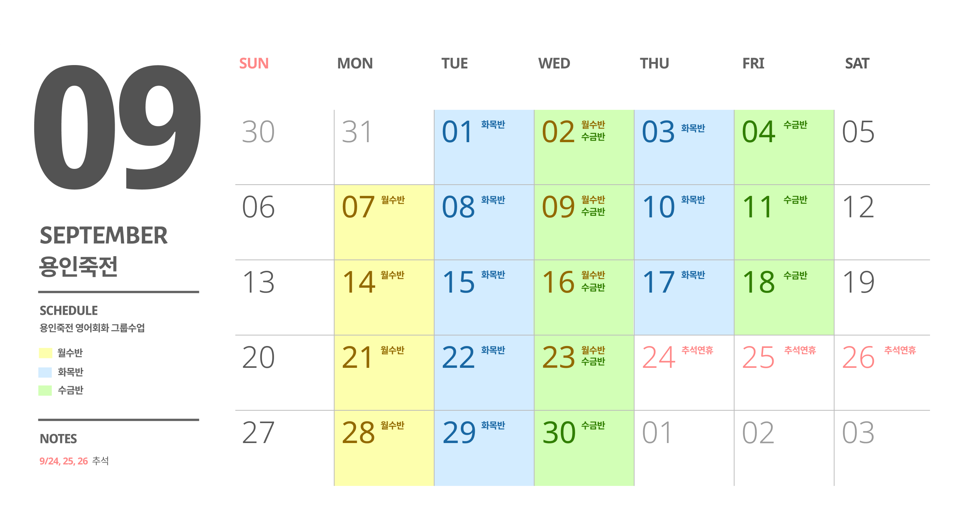Click the green 수금반 legend swatch
980x516 pixels.
coord(45,390)
